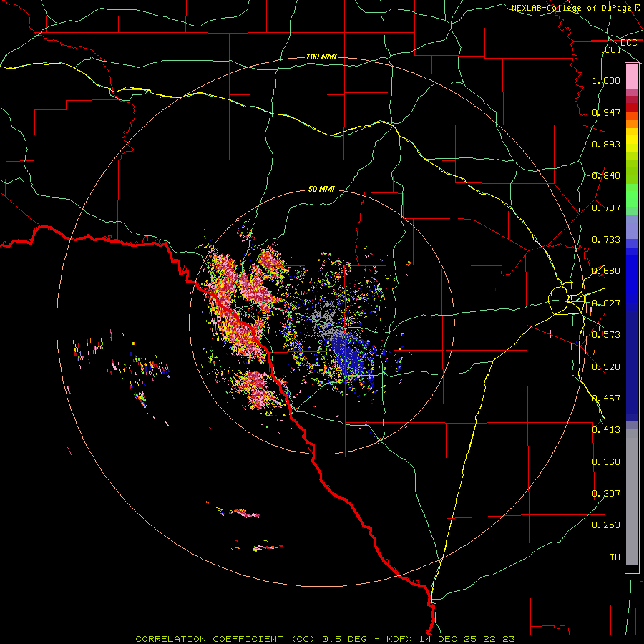Click the 0.307 legend value

tap(606, 494)
